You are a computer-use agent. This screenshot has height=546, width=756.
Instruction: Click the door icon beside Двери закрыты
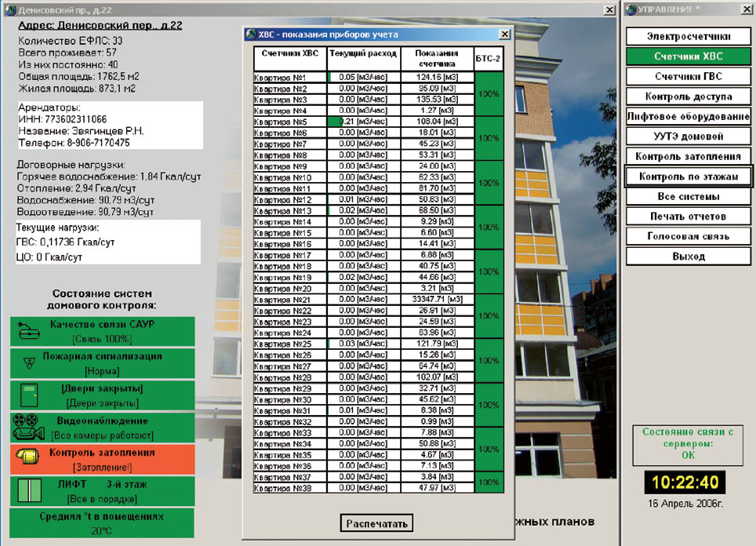pyautogui.click(x=29, y=395)
